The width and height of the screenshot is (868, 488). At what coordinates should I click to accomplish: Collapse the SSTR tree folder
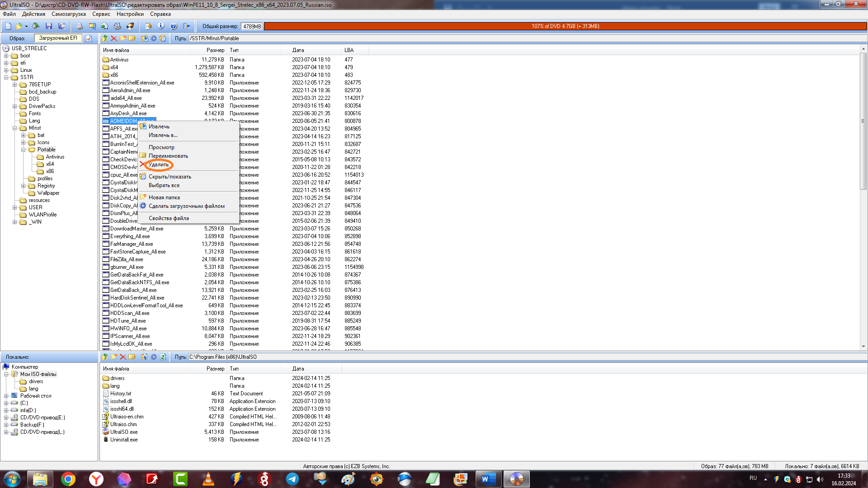coord(6,77)
